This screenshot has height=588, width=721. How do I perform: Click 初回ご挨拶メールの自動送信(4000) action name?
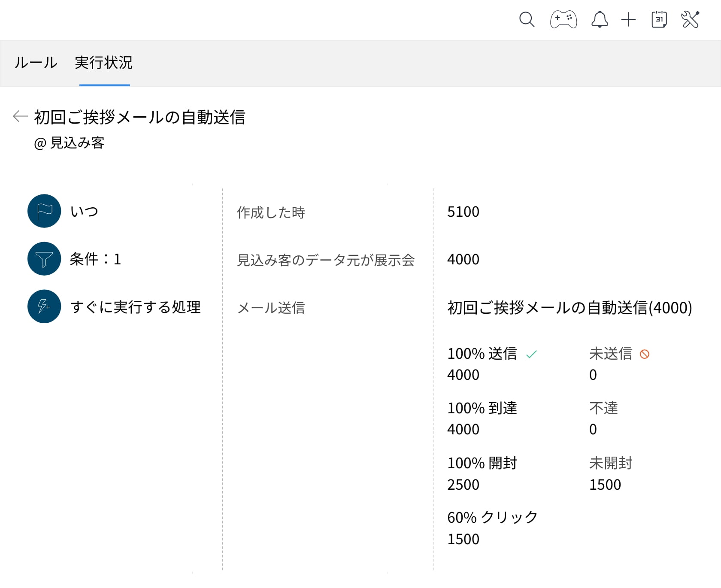569,308
